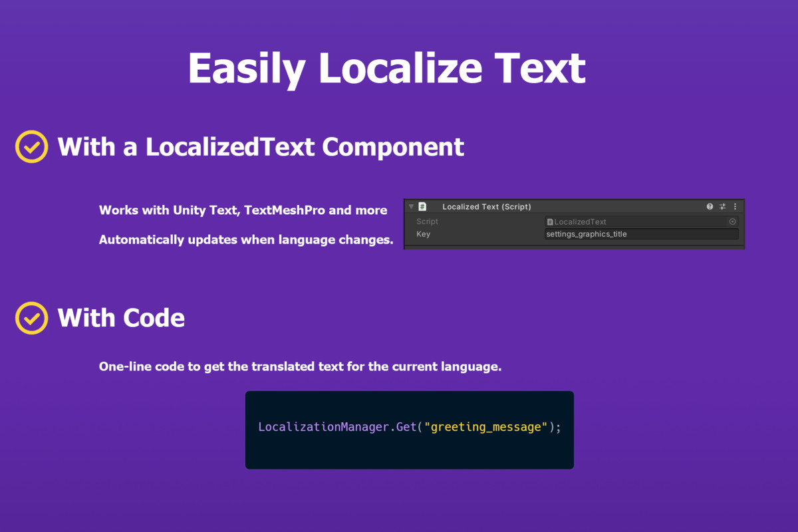Image resolution: width=798 pixels, height=532 pixels.
Task: Click the Easily Localize Text heading
Action: click(x=386, y=68)
